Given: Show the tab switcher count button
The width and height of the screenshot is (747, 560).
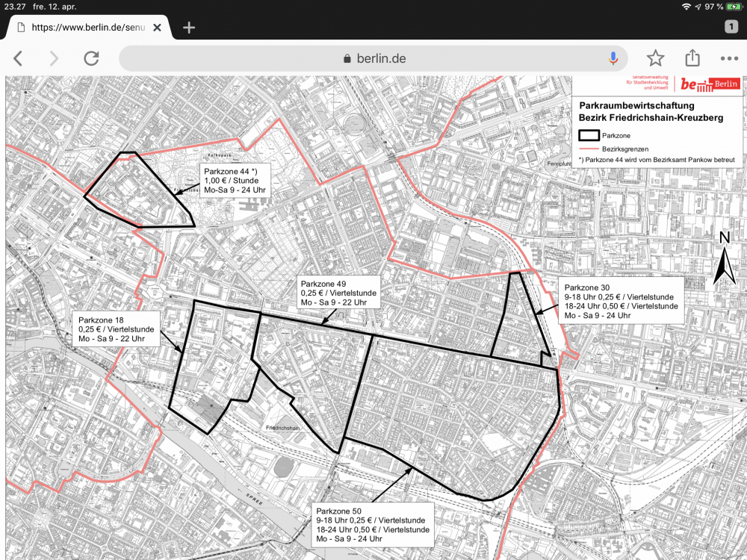Looking at the screenshot, I should coord(731,27).
